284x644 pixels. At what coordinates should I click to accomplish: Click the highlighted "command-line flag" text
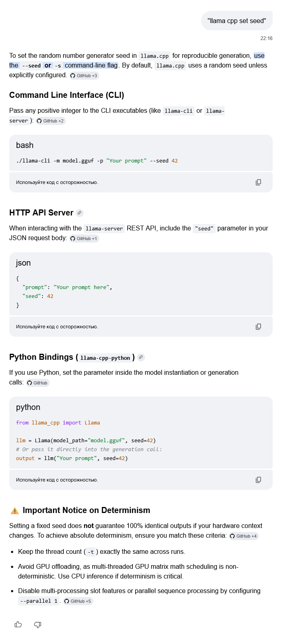pos(91,65)
